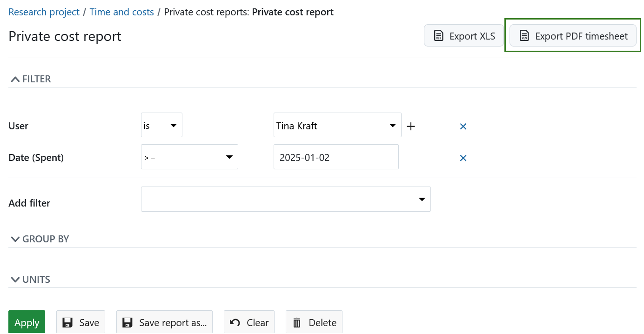
Task: Click the floppy disk icon on the Save button
Action: pos(67,322)
